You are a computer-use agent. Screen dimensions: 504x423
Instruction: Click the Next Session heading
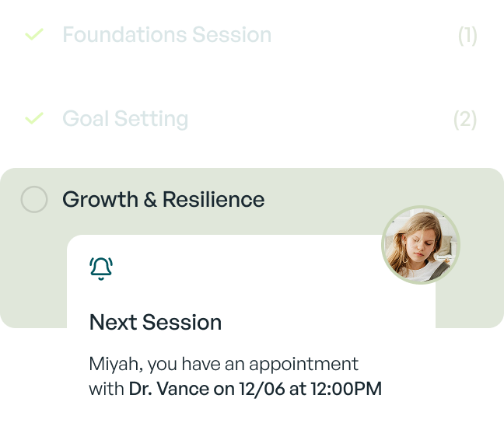pyautogui.click(x=156, y=322)
